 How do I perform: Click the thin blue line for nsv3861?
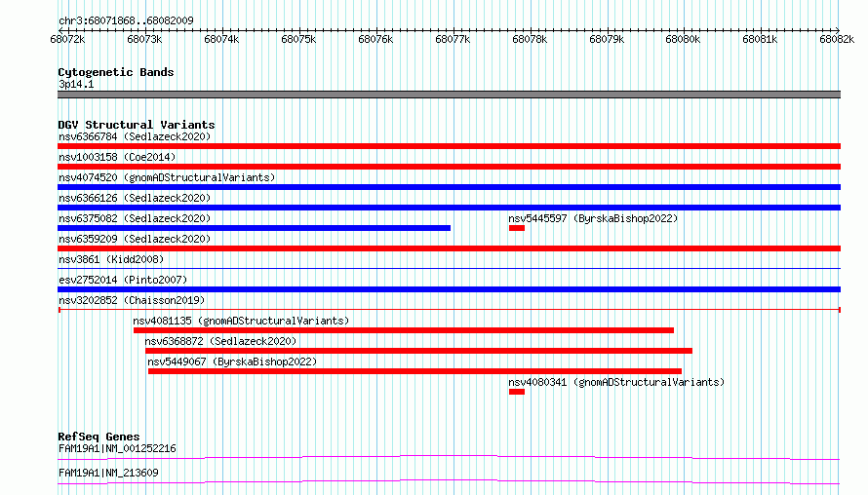click(x=449, y=269)
